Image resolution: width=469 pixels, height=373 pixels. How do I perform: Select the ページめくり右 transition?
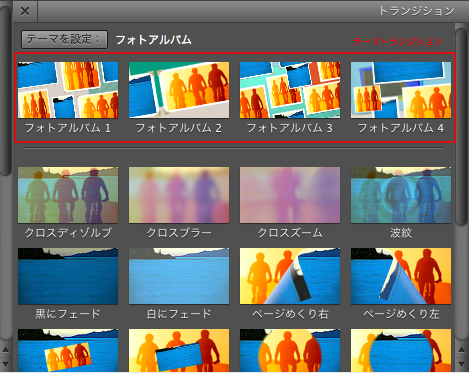pyautogui.click(x=290, y=276)
